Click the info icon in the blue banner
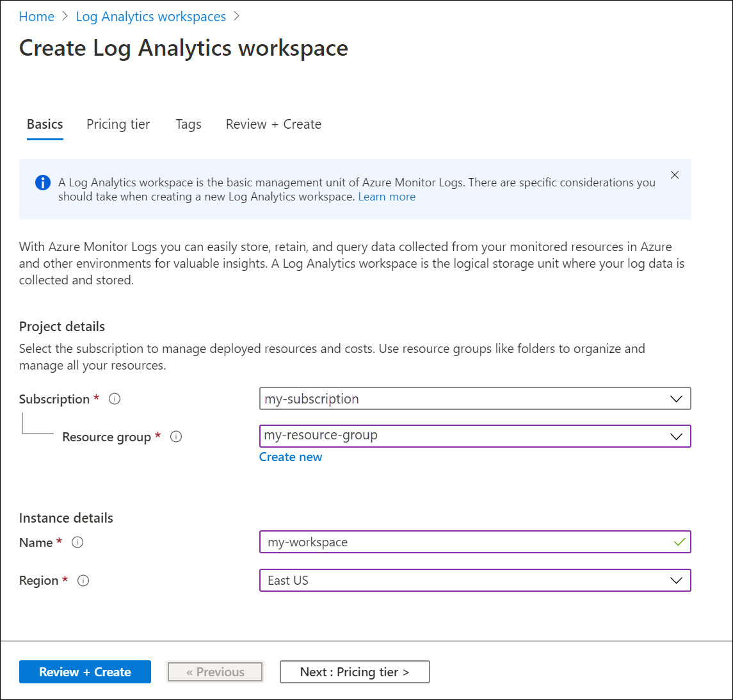Image resolution: width=733 pixels, height=700 pixels. tap(42, 183)
